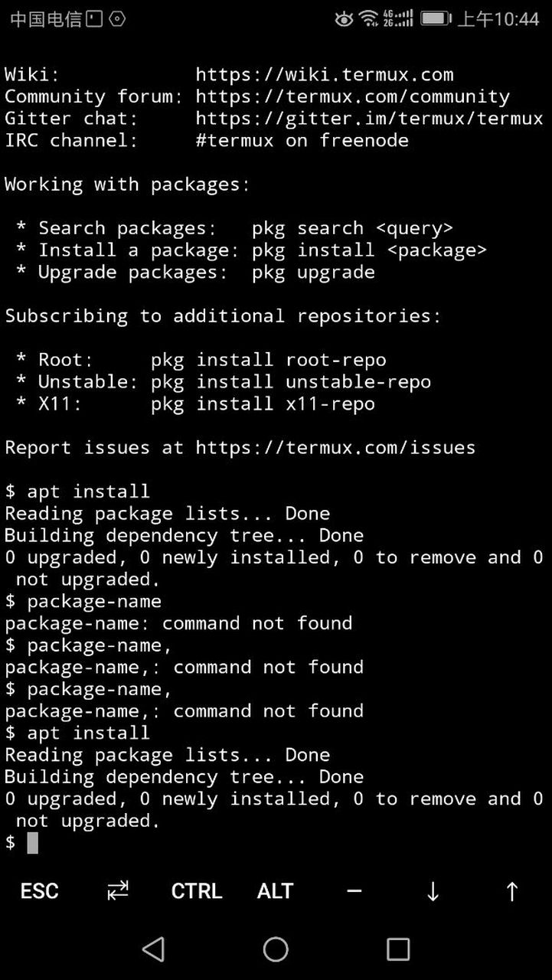Tap the eye comfort status icon
This screenshot has width=552, height=980.
point(344,18)
